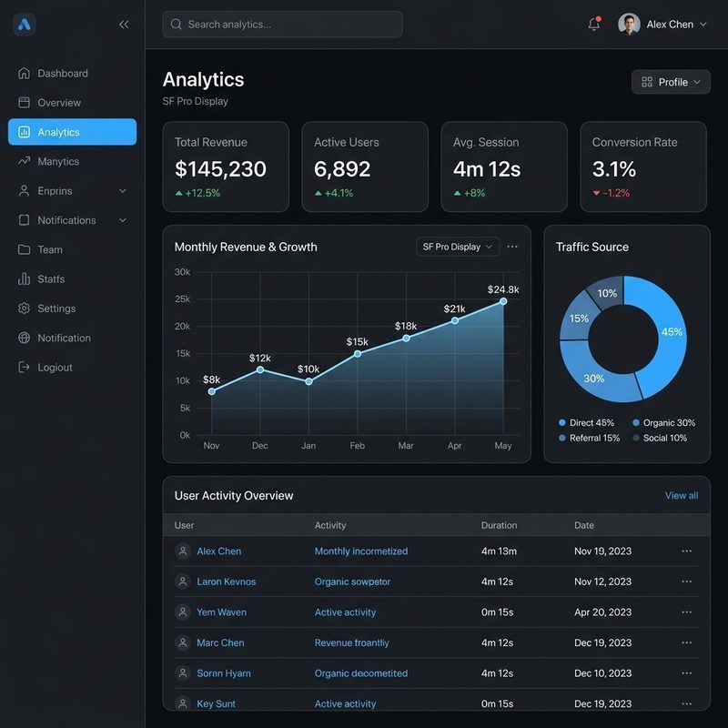Click the Logout icon

pyautogui.click(x=24, y=368)
